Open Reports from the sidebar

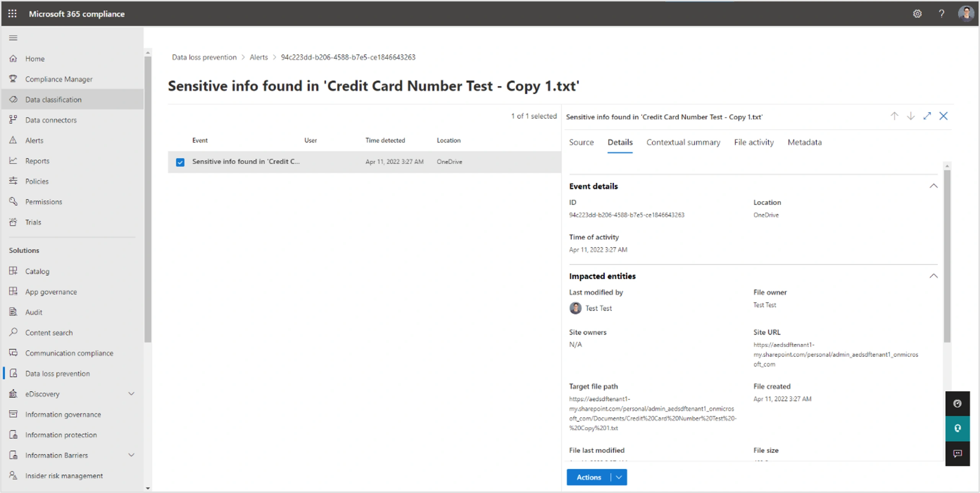37,161
